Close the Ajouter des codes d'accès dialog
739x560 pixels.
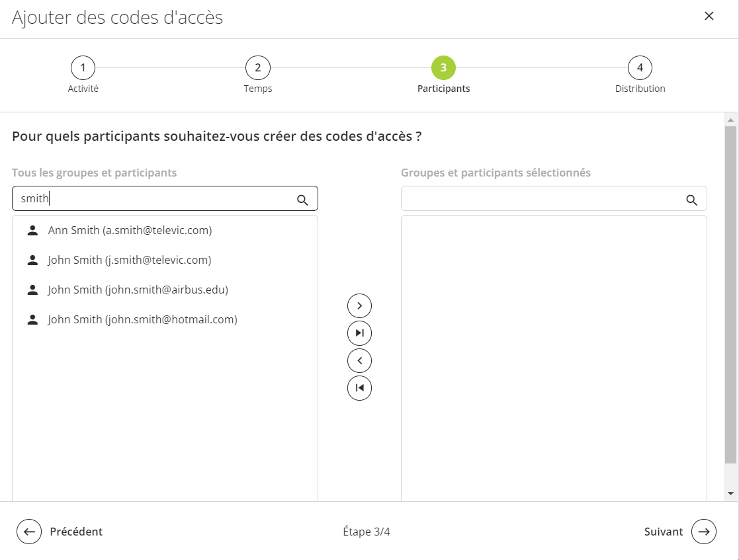(709, 16)
